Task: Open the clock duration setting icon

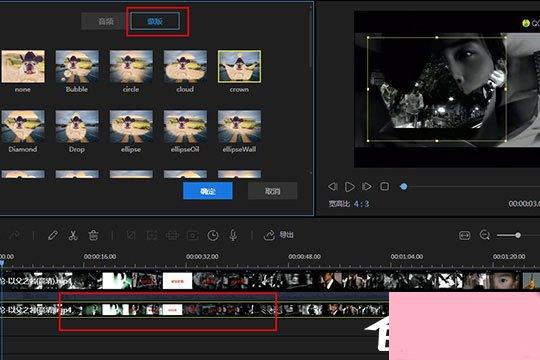Action: point(213,235)
